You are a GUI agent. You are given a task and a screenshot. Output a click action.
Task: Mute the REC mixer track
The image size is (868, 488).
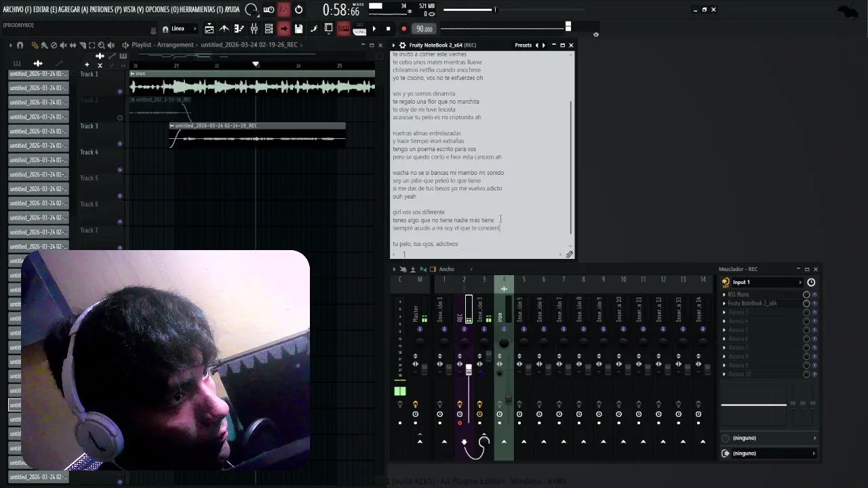coord(465,329)
